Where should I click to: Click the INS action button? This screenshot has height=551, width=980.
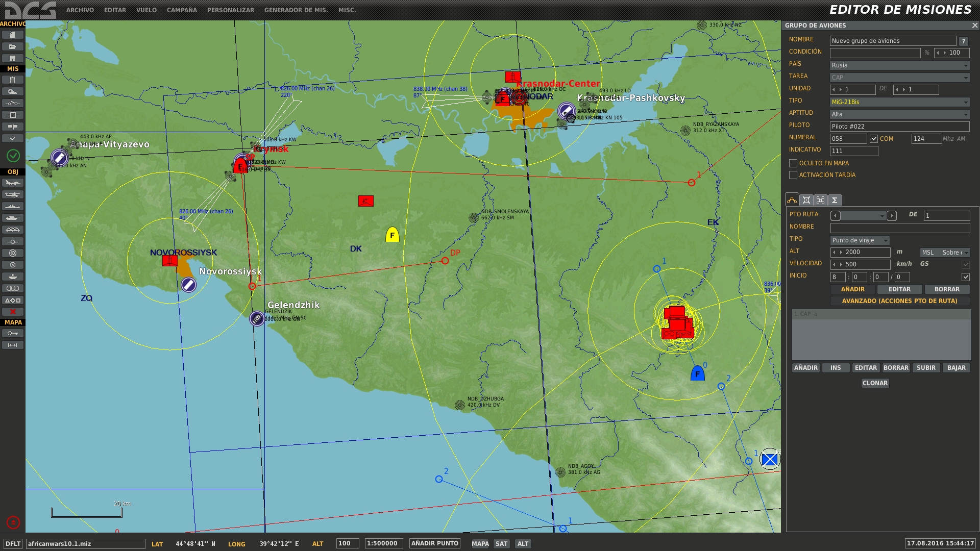(x=836, y=368)
